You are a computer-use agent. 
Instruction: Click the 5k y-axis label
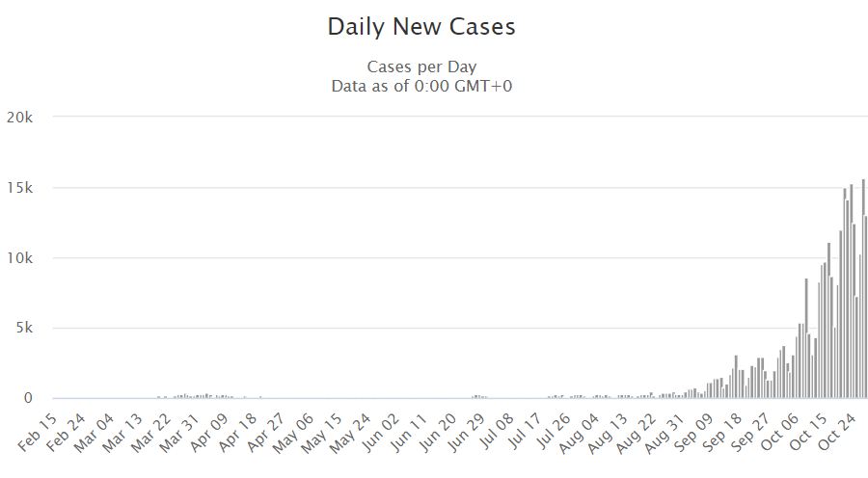[23, 329]
